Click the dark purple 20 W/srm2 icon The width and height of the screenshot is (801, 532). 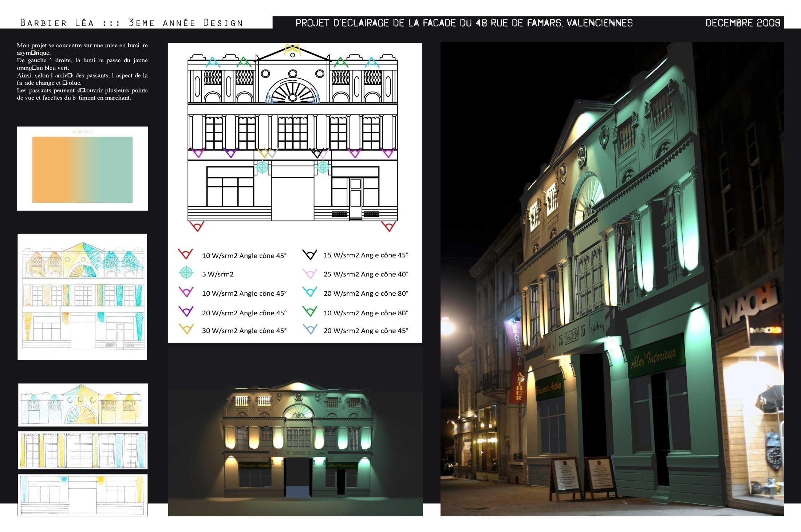point(186,311)
